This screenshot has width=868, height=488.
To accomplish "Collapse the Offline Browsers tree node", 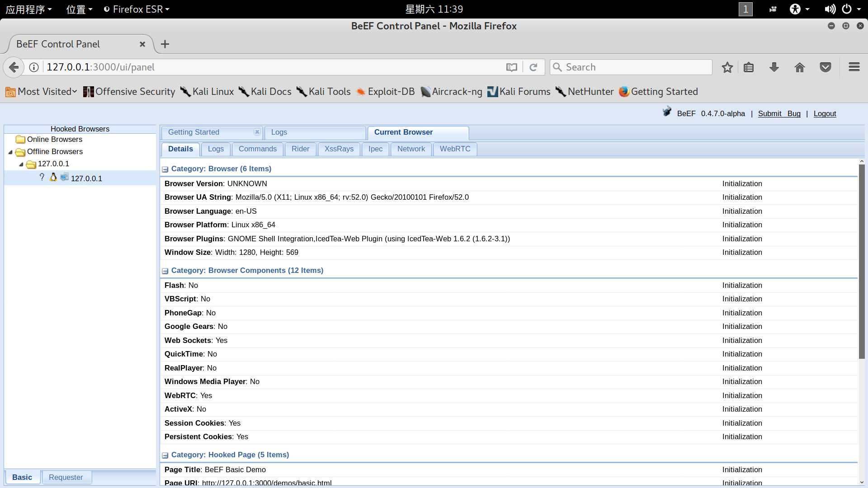I will 10,152.
